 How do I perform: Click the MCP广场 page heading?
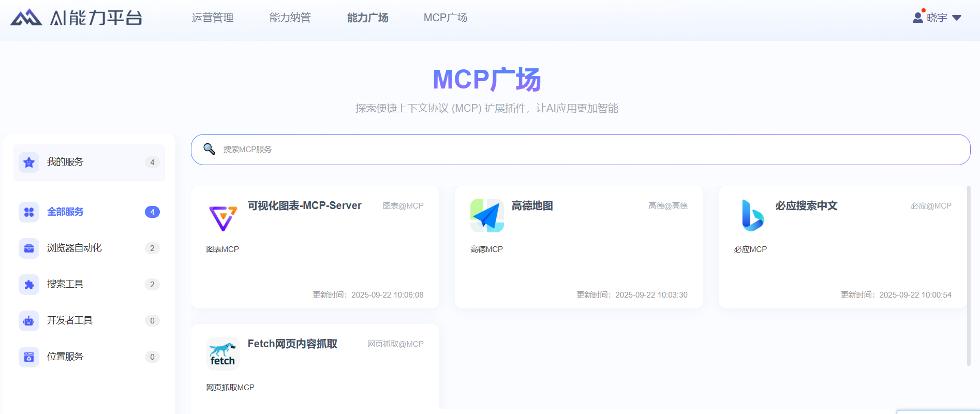click(487, 80)
